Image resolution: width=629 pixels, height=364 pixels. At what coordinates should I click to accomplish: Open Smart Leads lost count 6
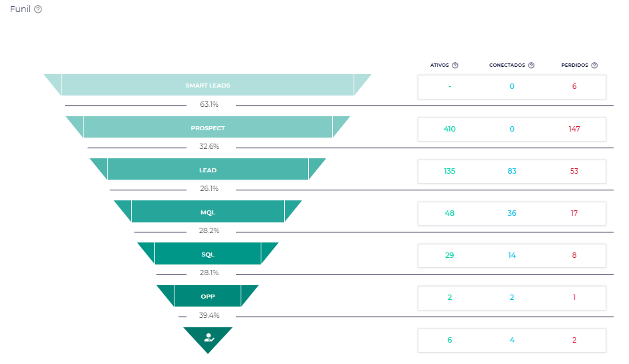click(x=574, y=86)
